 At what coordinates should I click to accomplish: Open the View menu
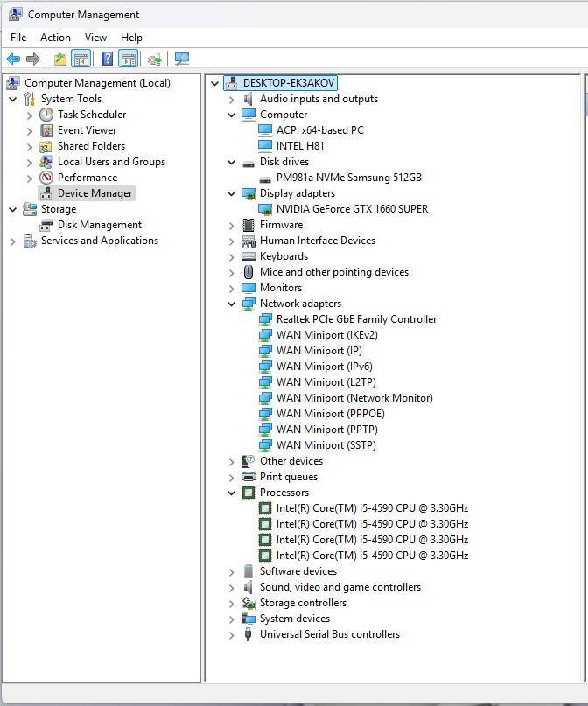coord(95,38)
